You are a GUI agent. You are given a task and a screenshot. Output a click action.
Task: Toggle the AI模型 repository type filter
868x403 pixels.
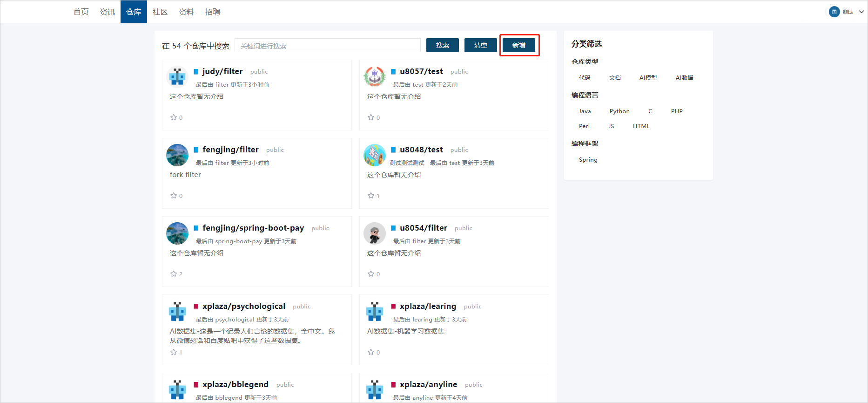(648, 78)
